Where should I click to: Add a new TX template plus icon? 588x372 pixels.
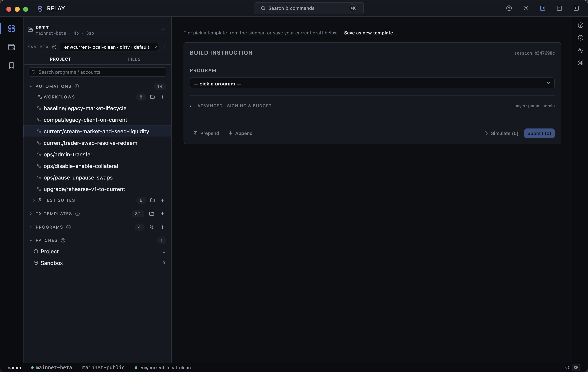[162, 214]
